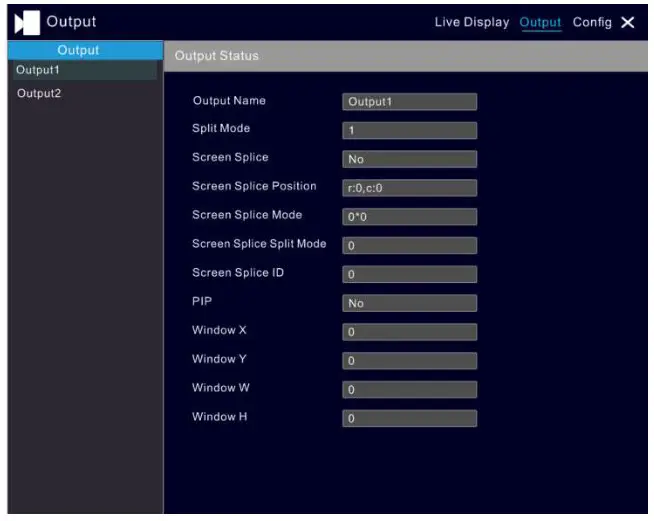654x521 pixels.
Task: Click the Screen Splice ID field
Action: click(409, 274)
